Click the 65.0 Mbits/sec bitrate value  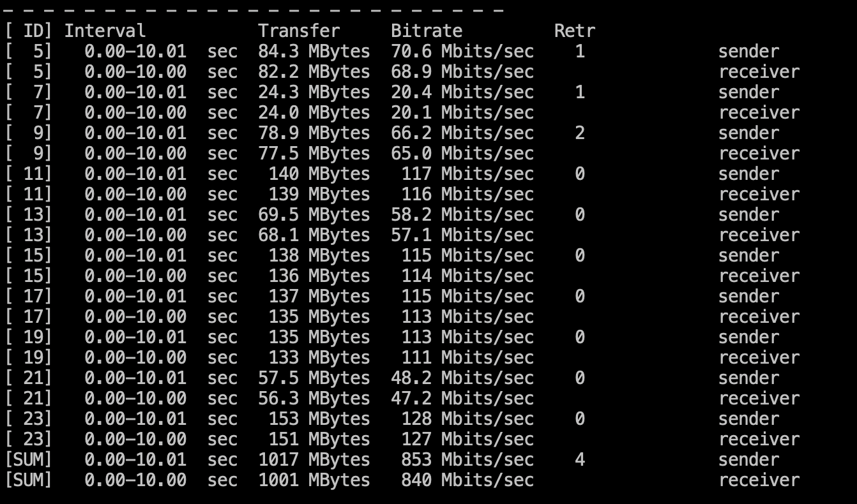pos(462,153)
